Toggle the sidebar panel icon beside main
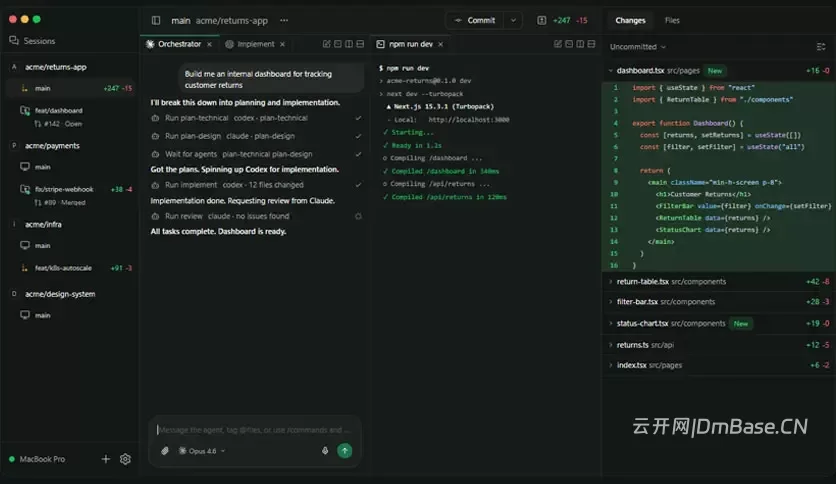This screenshot has width=836, height=484. coord(156,20)
